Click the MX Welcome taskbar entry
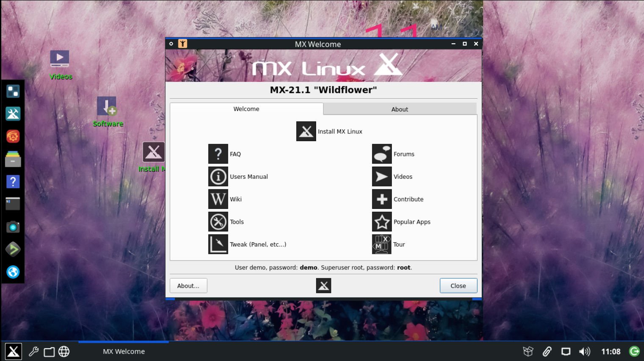This screenshot has width=644, height=361. tap(124, 351)
